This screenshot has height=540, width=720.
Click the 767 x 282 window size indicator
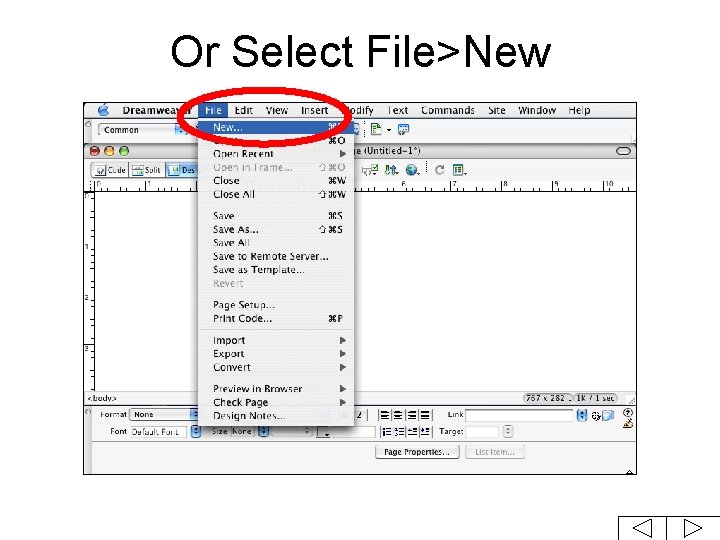point(546,398)
